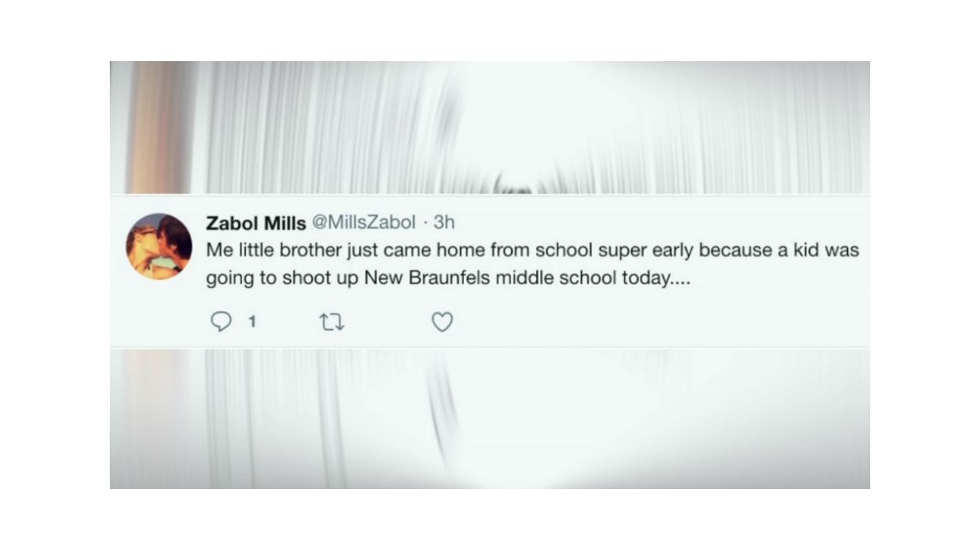Open the Zabol Mills profile picture
The height and width of the screenshot is (551, 980).
[159, 246]
